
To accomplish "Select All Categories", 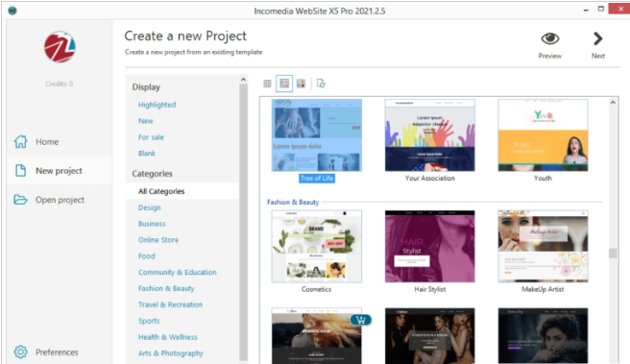I will (161, 191).
